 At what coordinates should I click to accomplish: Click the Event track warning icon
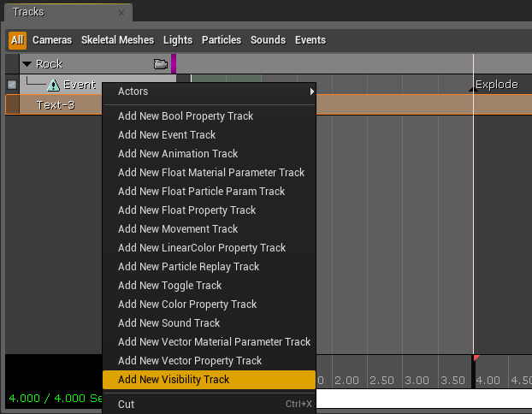pyautogui.click(x=53, y=85)
